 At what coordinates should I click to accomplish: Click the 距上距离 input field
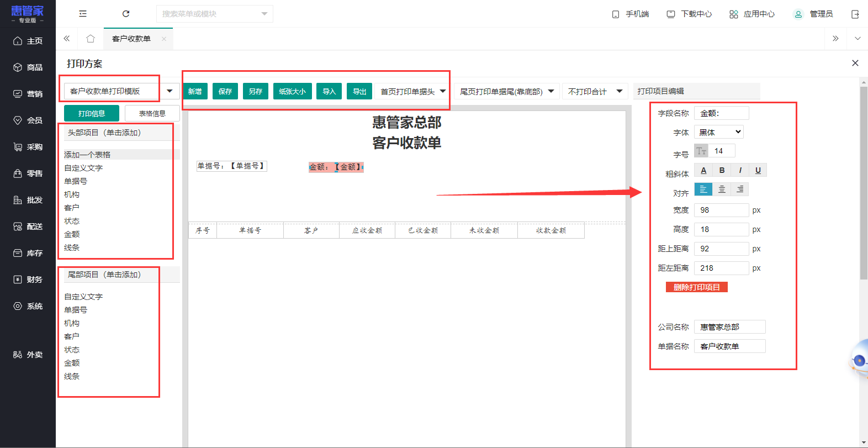coord(722,249)
